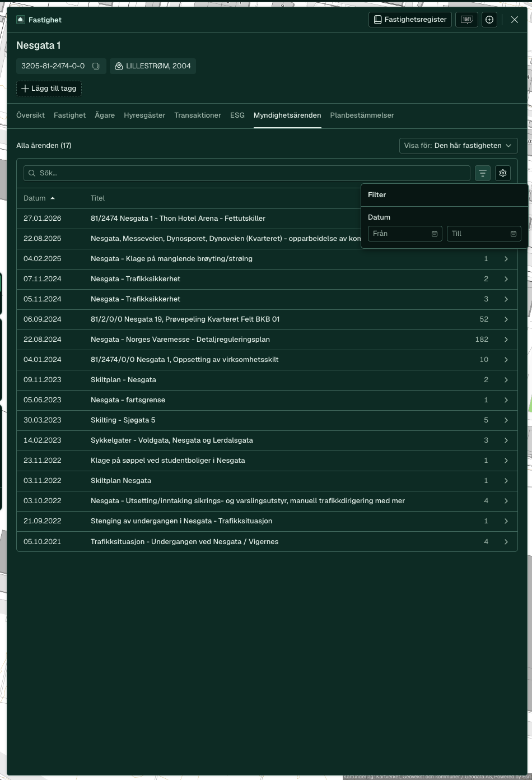This screenshot has height=780, width=532.
Task: Click into the Till date field
Action: (x=484, y=234)
